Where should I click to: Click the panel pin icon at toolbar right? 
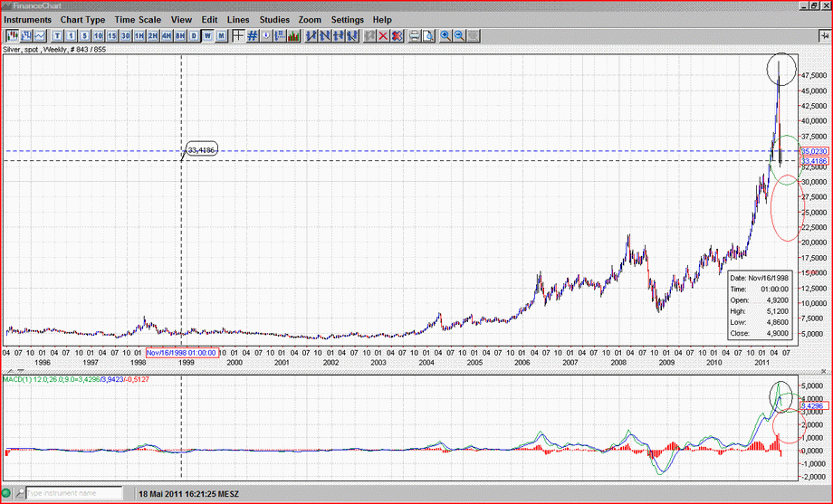[824, 35]
